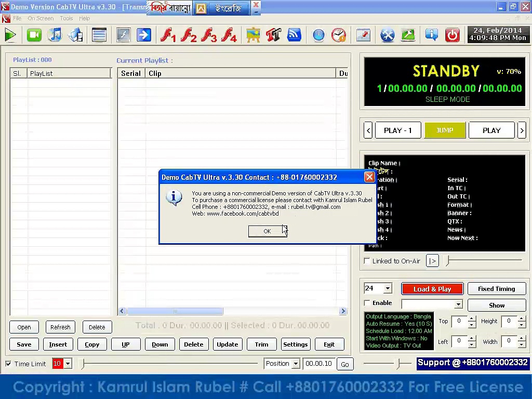Open the picture easel banner icon
532x399 pixels.
click(253, 35)
